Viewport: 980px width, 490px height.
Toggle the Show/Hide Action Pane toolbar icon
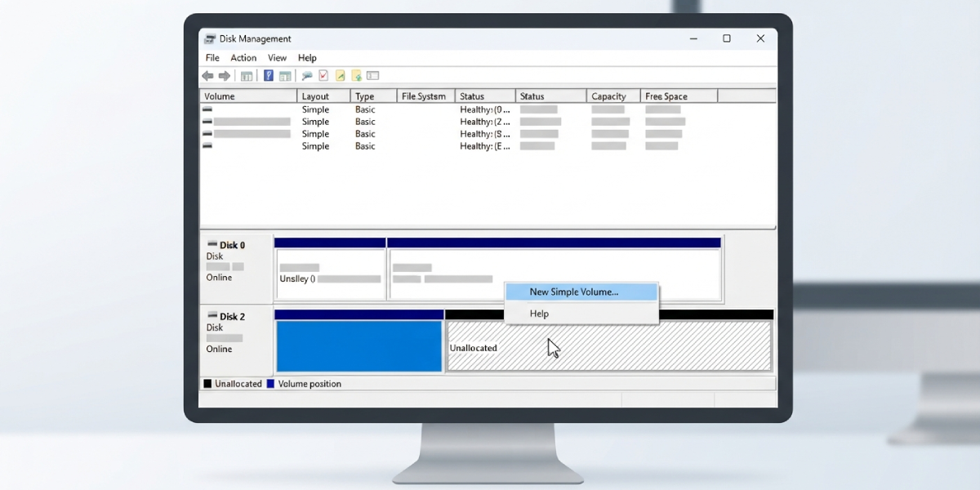point(285,76)
